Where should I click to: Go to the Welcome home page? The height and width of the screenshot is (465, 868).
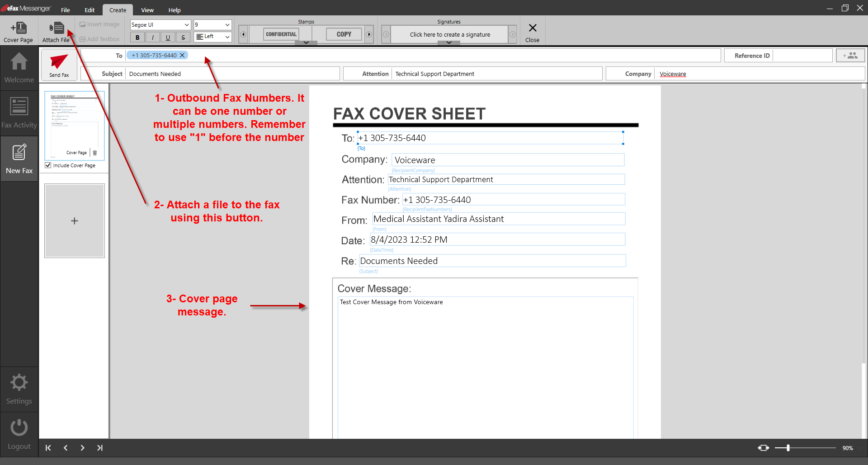click(19, 68)
